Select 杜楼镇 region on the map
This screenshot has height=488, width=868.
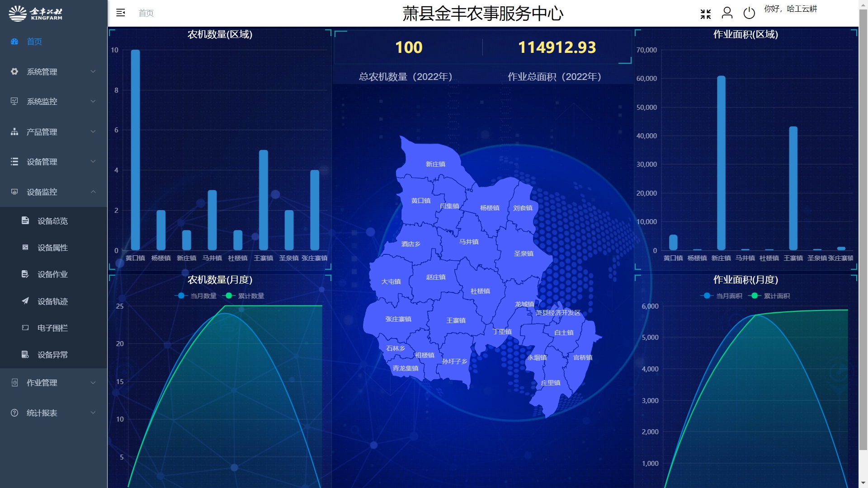pyautogui.click(x=480, y=291)
